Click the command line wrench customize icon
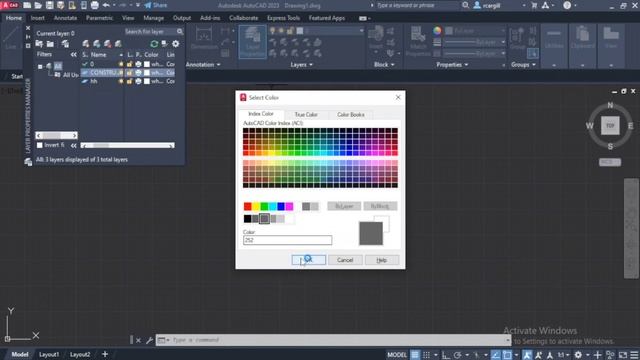The image size is (640, 360). 149,340
